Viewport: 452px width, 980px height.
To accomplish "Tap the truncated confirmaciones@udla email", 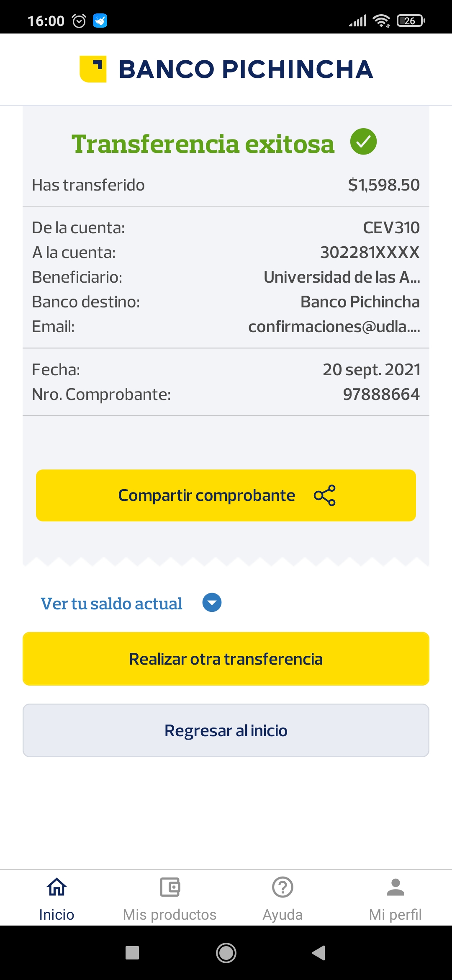I will (x=334, y=327).
